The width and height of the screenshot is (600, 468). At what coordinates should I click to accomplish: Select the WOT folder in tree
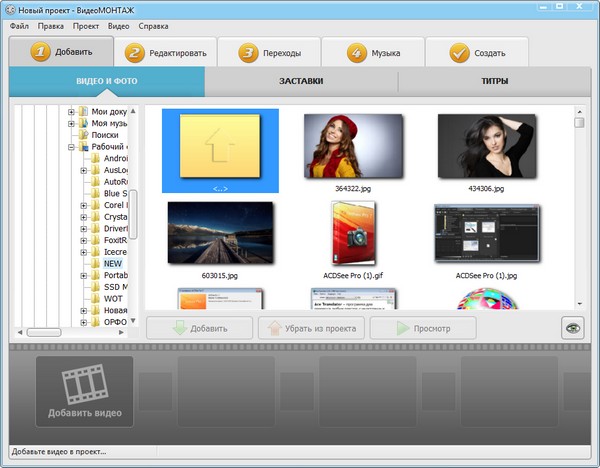point(113,299)
